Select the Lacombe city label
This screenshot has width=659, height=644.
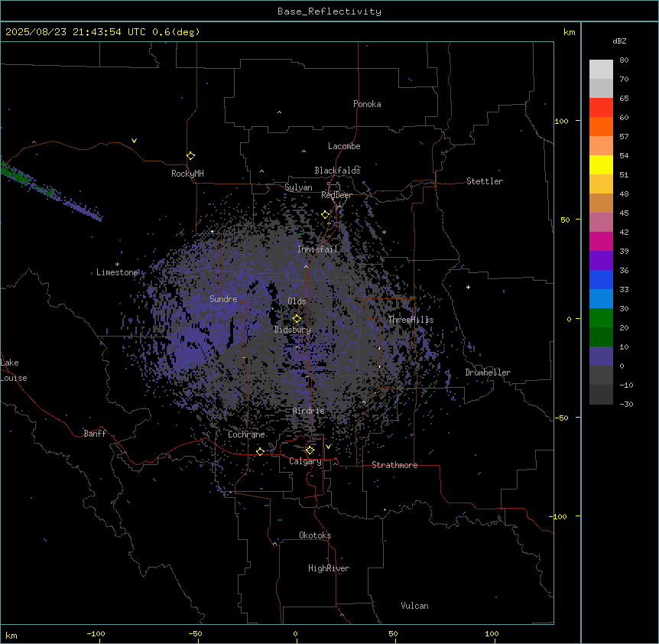tap(344, 146)
